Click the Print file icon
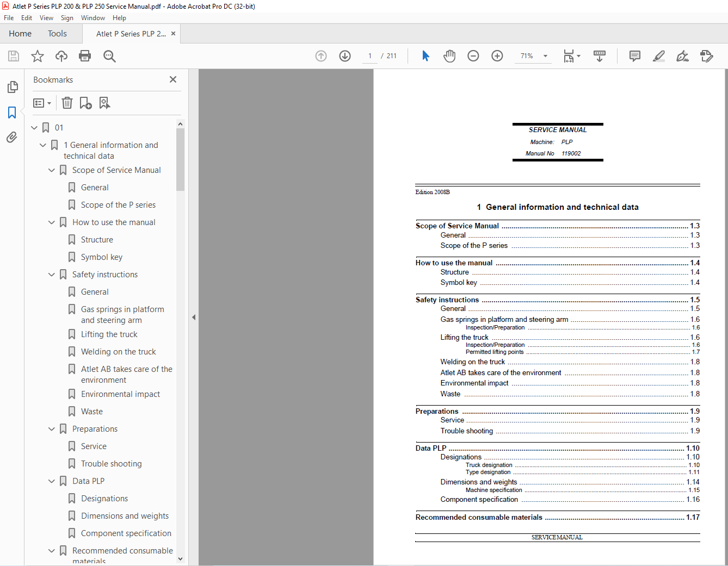Image resolution: width=728 pixels, height=566 pixels. pyautogui.click(x=85, y=56)
